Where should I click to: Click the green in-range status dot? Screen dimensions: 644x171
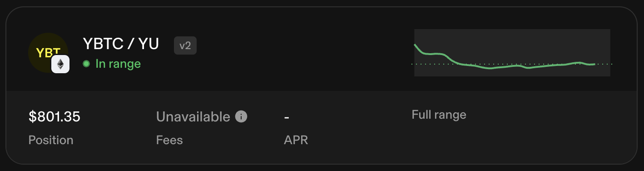pos(86,64)
